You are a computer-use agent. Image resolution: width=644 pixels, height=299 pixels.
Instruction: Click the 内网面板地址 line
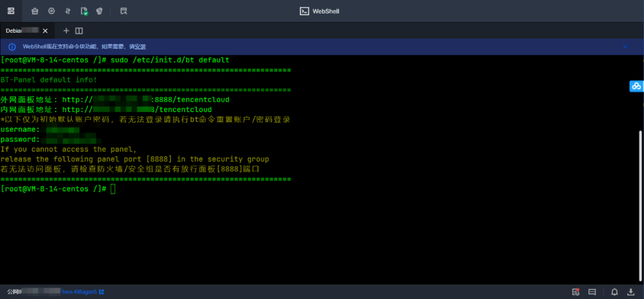pyautogui.click(x=106, y=110)
